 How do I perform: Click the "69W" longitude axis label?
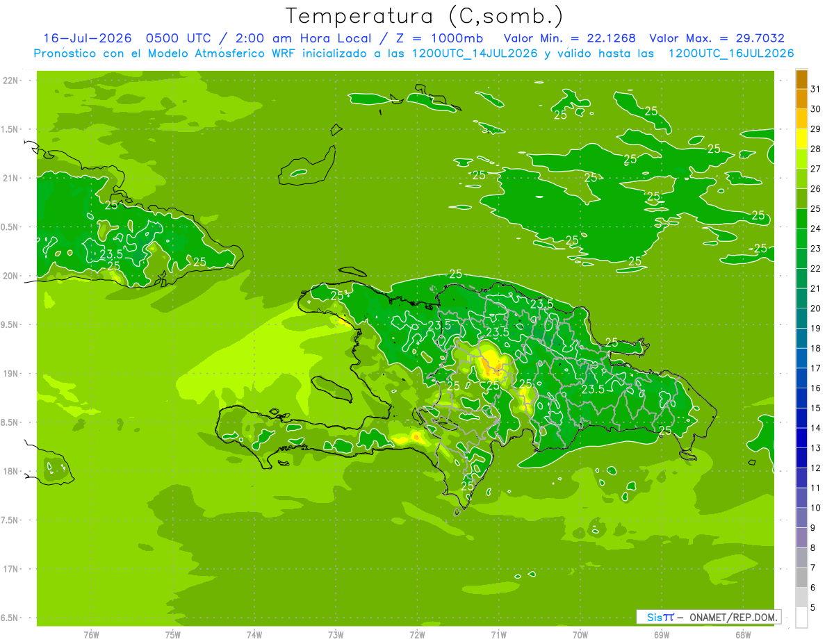click(x=662, y=635)
